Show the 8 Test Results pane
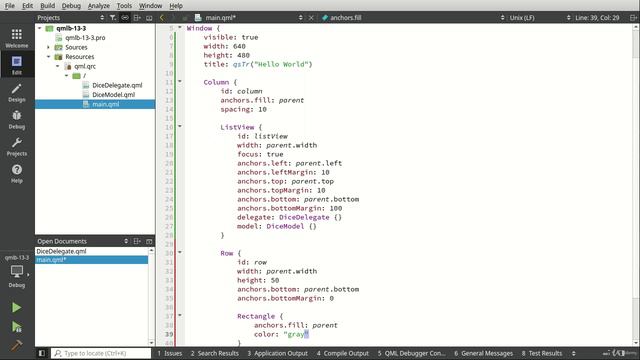Image resolution: width=640 pixels, height=360 pixels. click(x=542, y=353)
